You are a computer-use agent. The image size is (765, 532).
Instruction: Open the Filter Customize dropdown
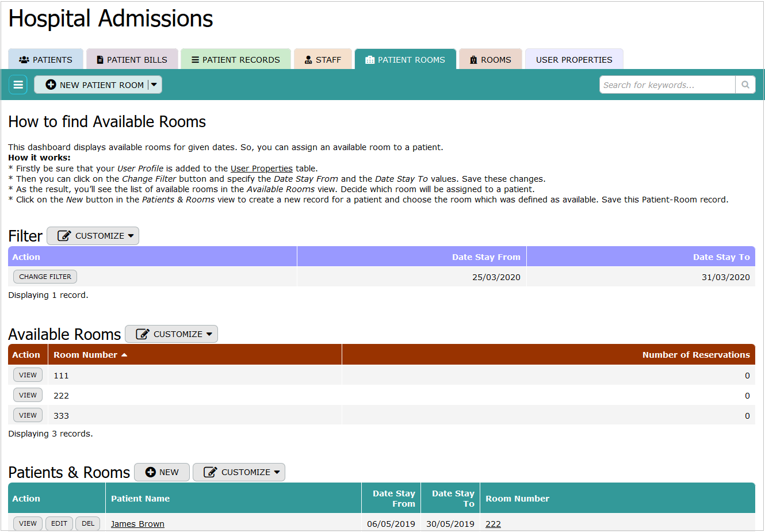point(93,236)
